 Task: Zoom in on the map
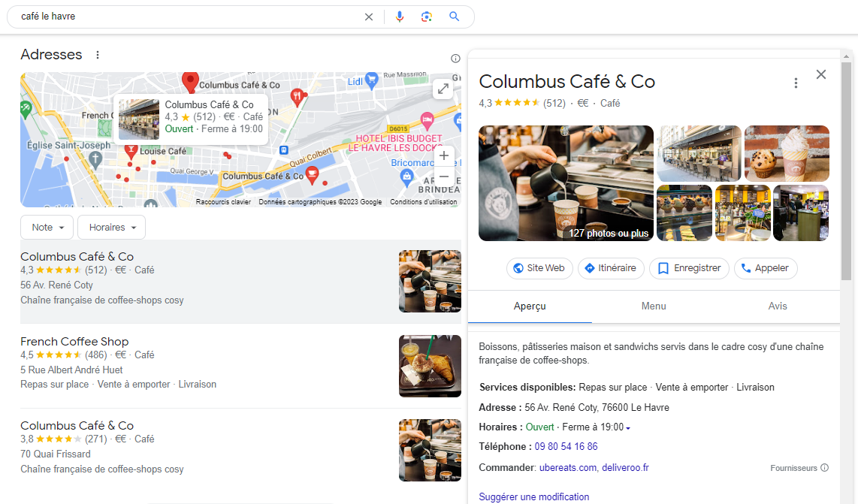pos(444,155)
